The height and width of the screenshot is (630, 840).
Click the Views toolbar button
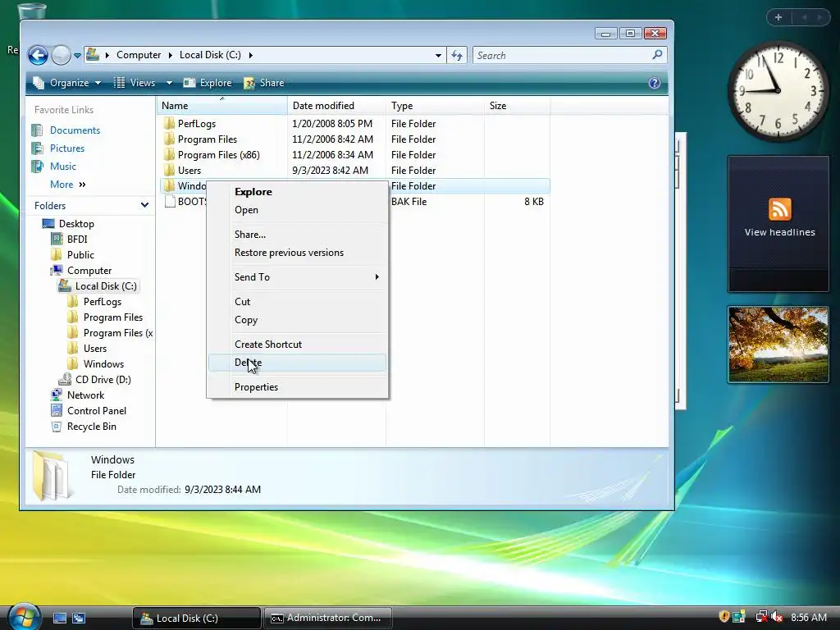(x=135, y=83)
